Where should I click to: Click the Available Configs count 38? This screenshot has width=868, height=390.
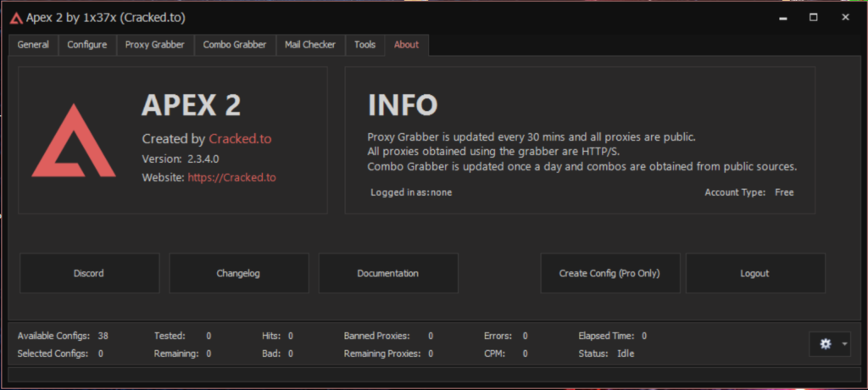pyautogui.click(x=103, y=336)
